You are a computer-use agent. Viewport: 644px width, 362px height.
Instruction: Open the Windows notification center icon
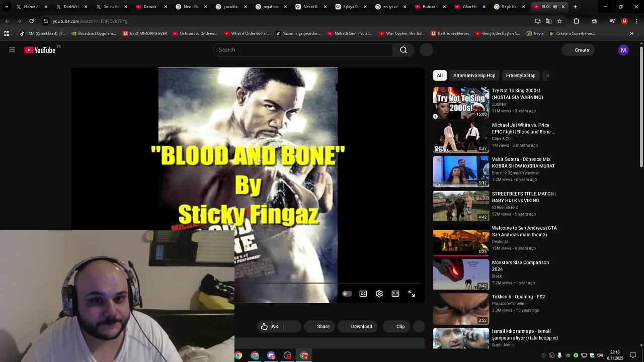[633, 355]
